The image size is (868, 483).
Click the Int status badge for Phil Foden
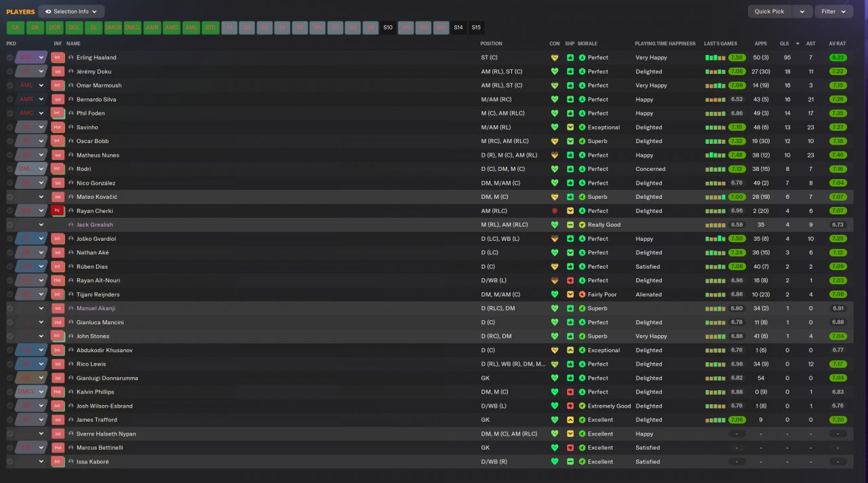(58, 113)
